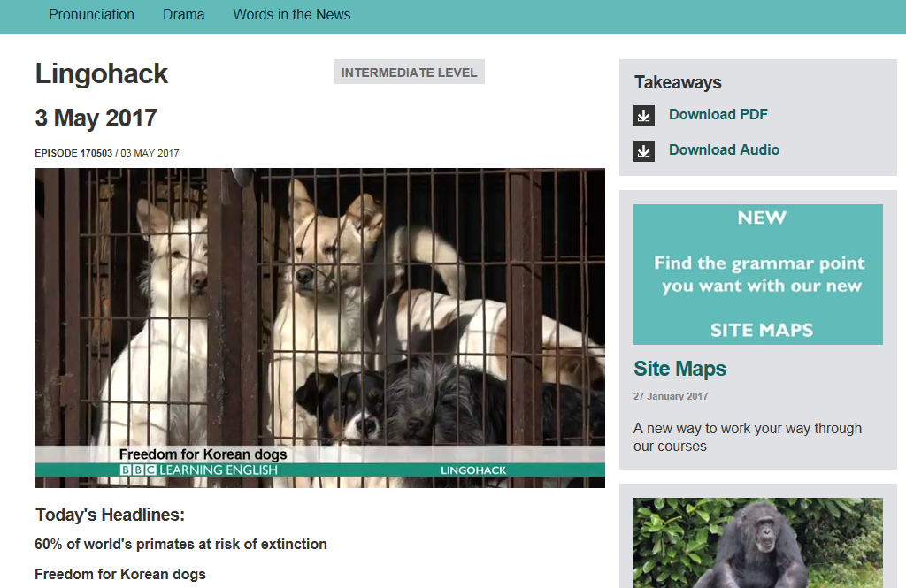
Task: Click the Download PDF text link
Action: pos(718,115)
